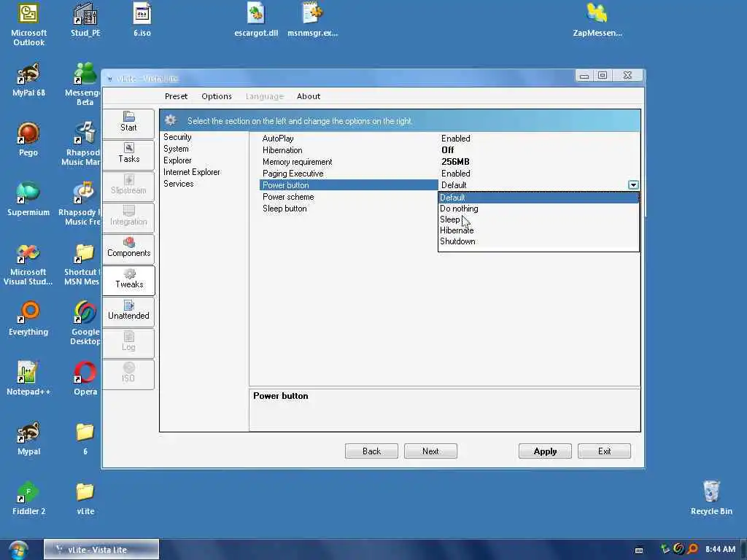Click the 256MB memory value
Image resolution: width=747 pixels, height=560 pixels.
tap(455, 162)
